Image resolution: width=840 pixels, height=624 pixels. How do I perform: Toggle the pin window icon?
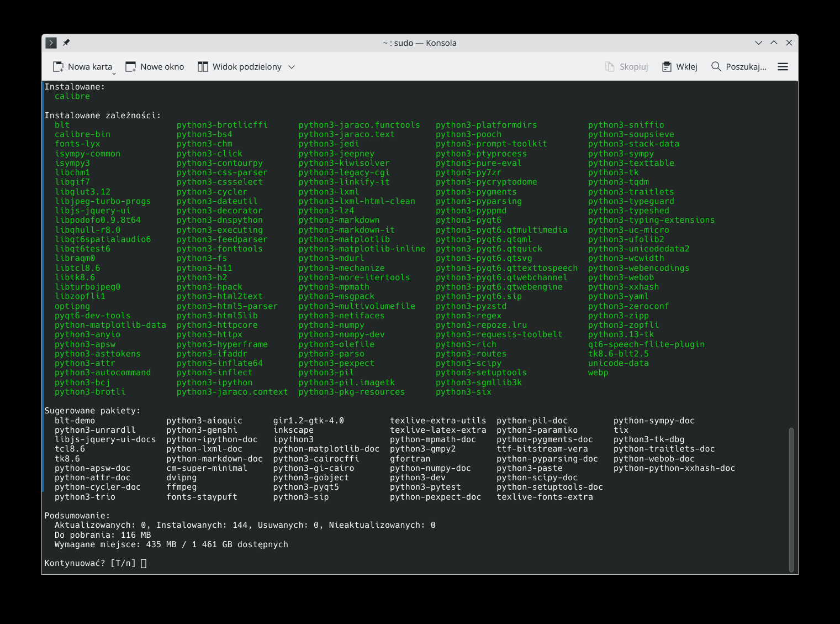coord(66,43)
